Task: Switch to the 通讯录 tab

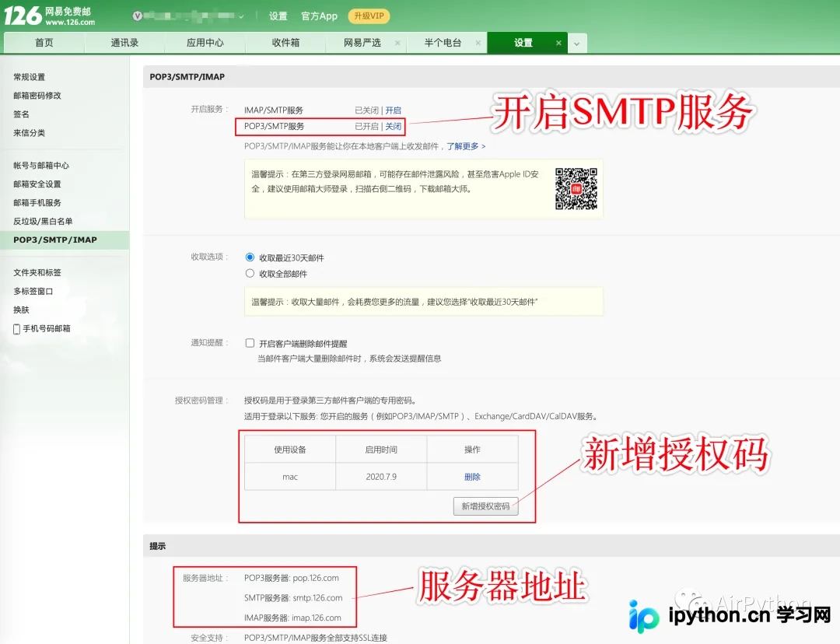Action: (124, 43)
